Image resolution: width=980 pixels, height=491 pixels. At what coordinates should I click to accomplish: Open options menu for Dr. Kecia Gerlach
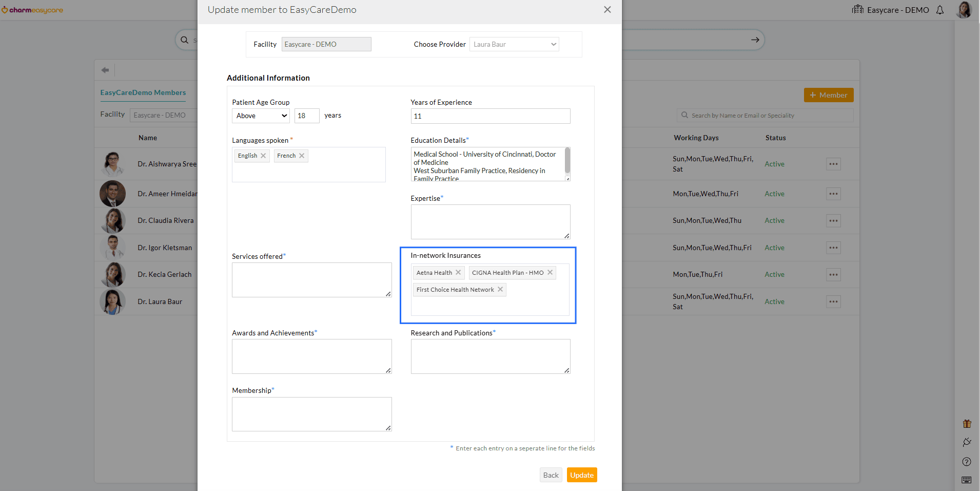(x=833, y=274)
